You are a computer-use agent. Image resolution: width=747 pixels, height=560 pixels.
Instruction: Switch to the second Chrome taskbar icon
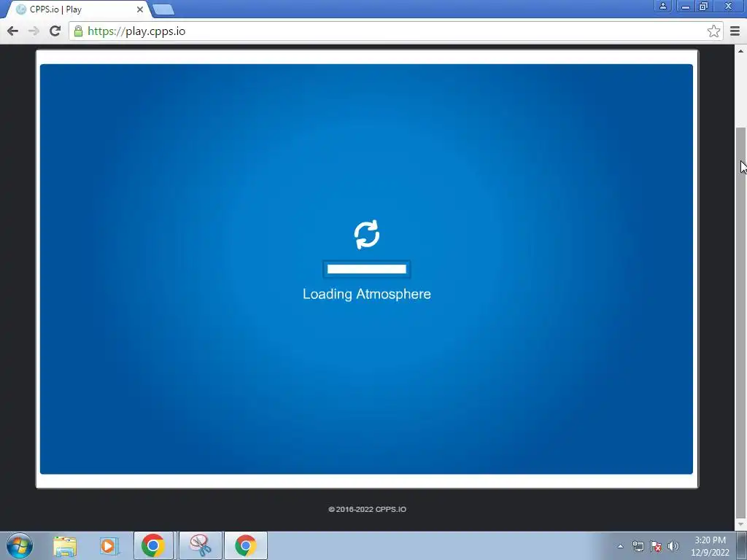(x=246, y=545)
